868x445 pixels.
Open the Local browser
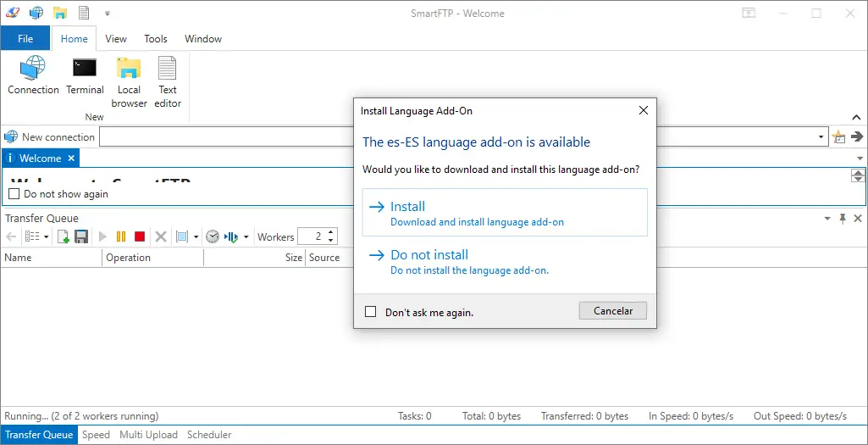click(129, 81)
